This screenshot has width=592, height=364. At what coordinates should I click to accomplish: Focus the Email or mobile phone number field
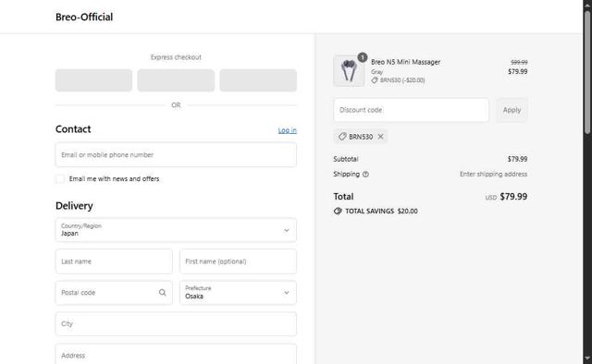pos(176,154)
